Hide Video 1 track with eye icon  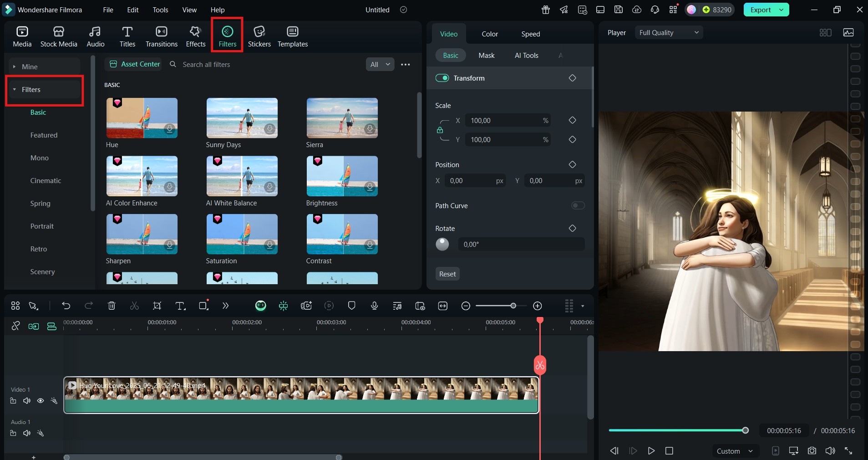41,401
